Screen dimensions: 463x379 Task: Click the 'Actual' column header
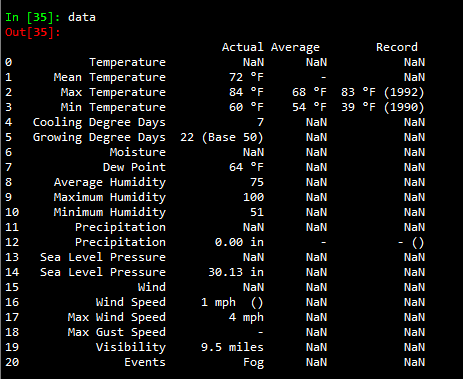243,47
